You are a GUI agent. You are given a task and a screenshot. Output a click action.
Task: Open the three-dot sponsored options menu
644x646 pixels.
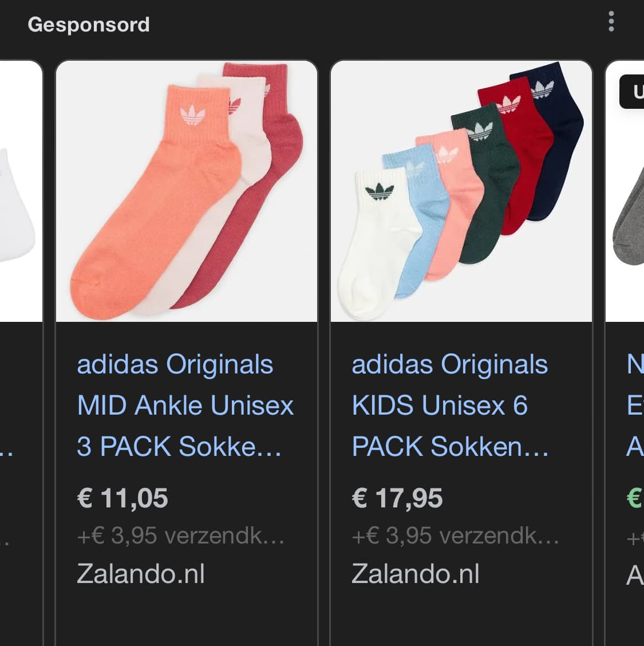tap(611, 21)
